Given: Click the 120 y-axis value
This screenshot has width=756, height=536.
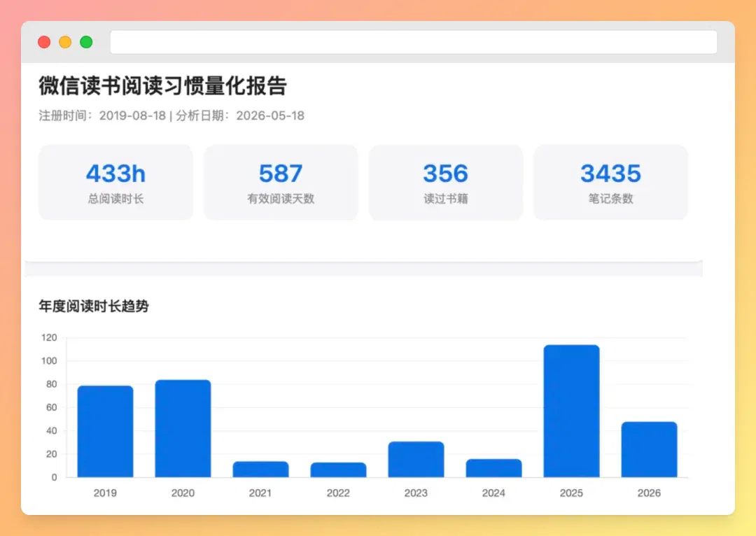Looking at the screenshot, I should (49, 337).
